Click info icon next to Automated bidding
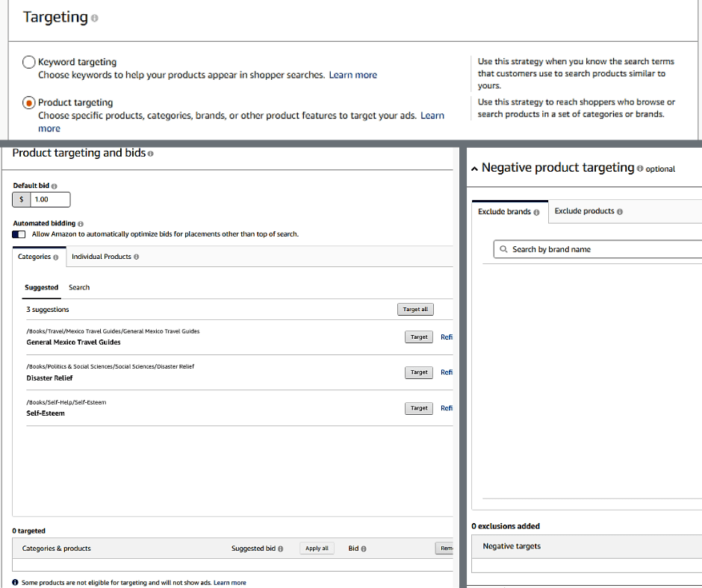702x588 pixels. coord(81,223)
